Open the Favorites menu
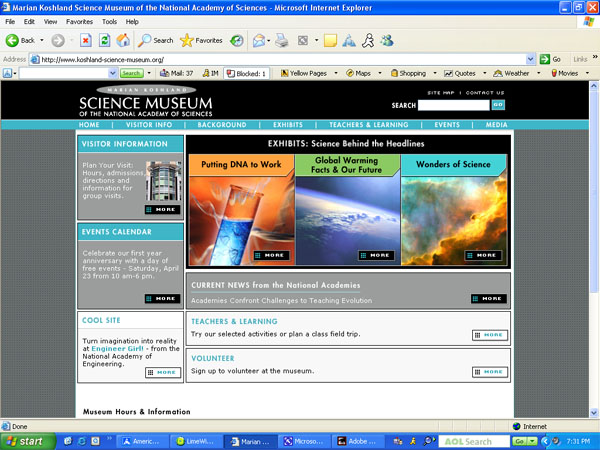 80,22
